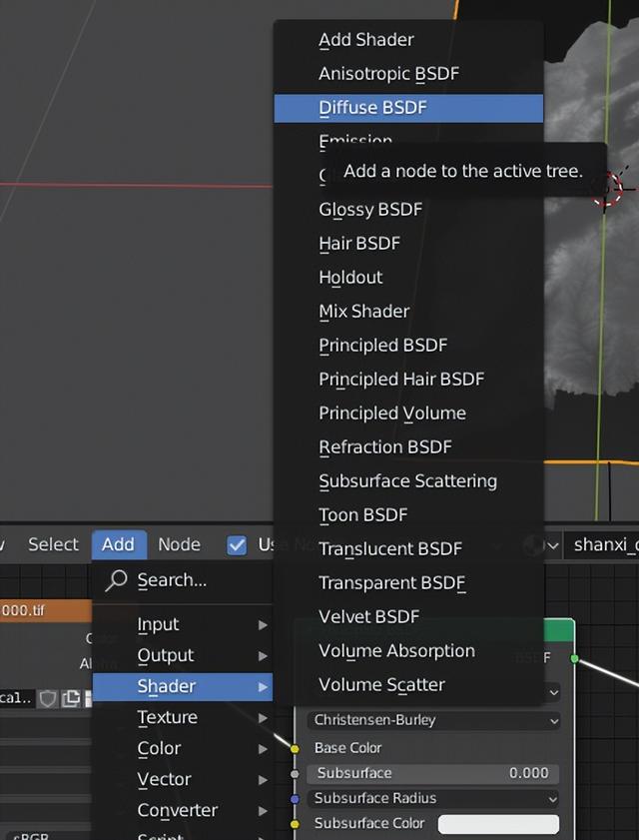Add a Principled Hair BSDF node

coord(408,380)
